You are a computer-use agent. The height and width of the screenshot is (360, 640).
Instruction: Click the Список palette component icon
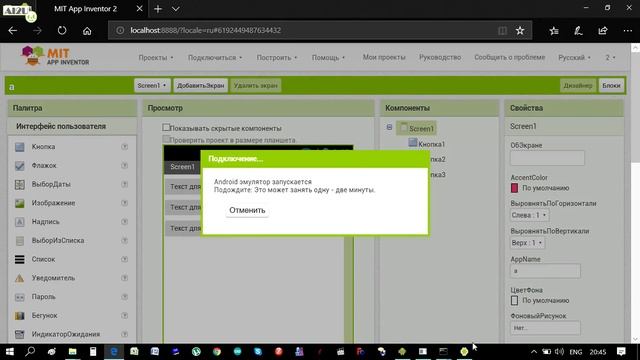pyautogui.click(x=20, y=260)
